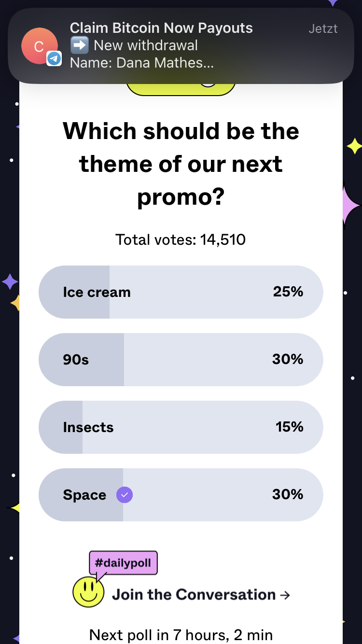
Task: Click the Next poll countdown text
Action: pyautogui.click(x=181, y=634)
